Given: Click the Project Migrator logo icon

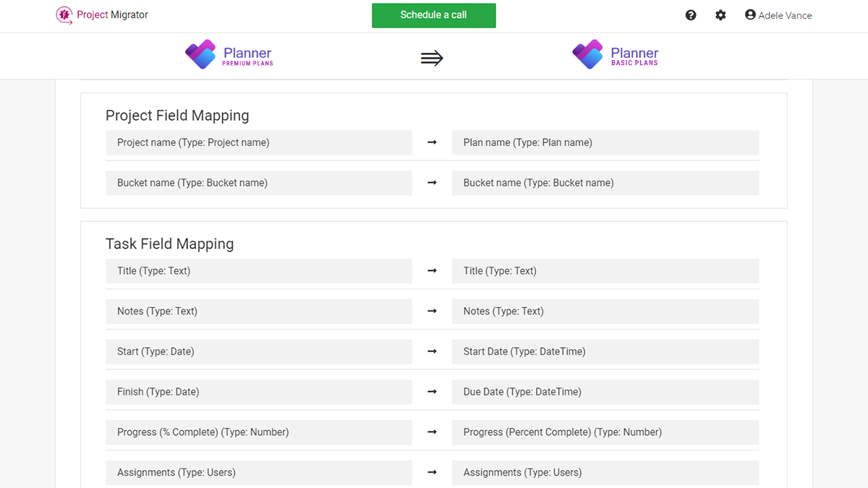Looking at the screenshot, I should 64,15.
